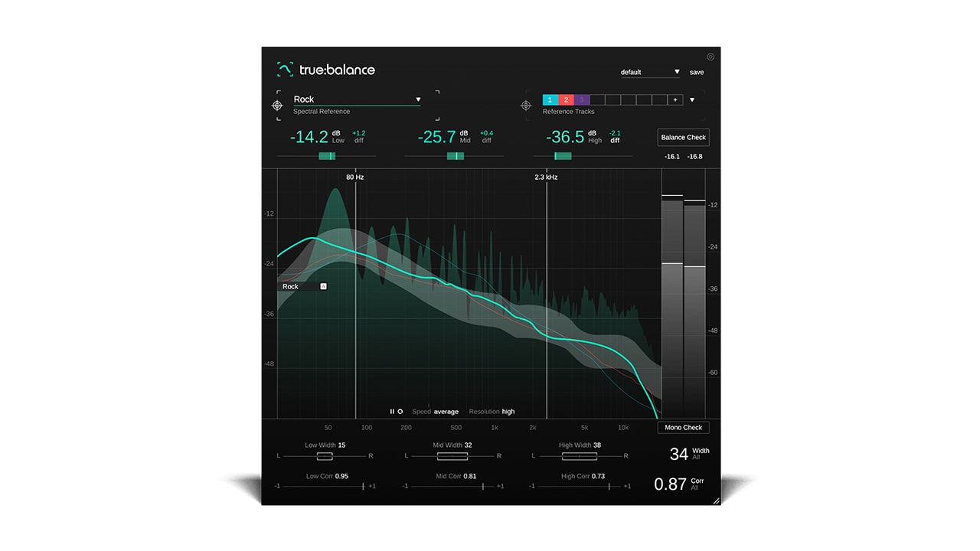Add a reference track with plus button
Image resolution: width=980 pixels, height=551 pixels.
point(675,99)
